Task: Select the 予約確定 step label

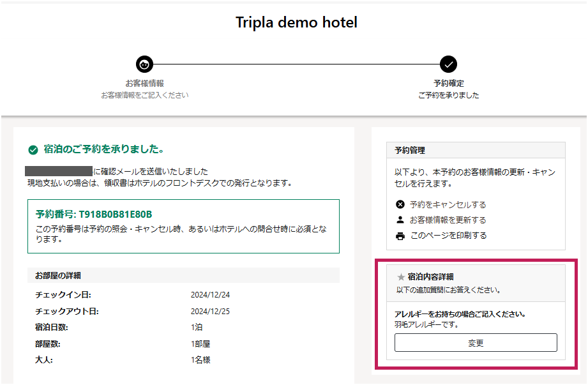Action: pyautogui.click(x=448, y=83)
